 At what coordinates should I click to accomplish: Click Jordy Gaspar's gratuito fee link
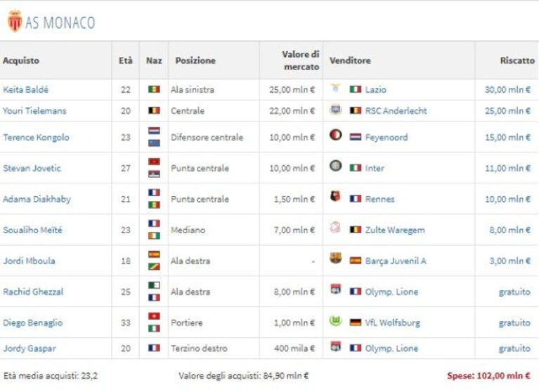pyautogui.click(x=514, y=348)
